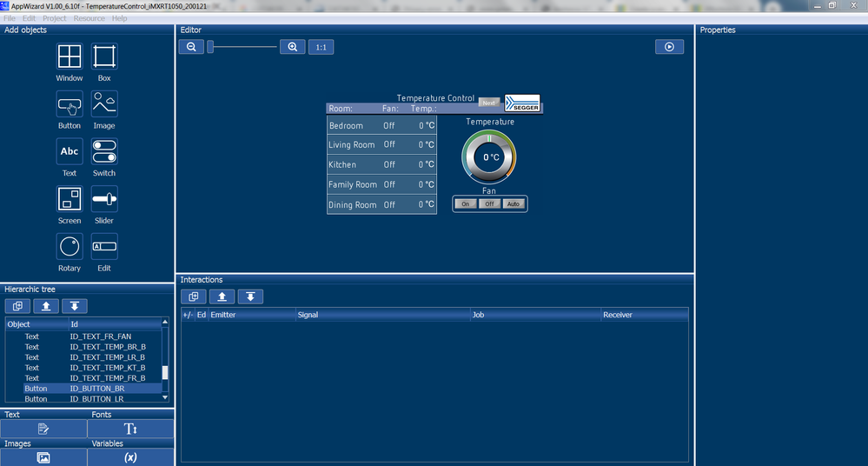868x466 pixels.
Task: Select the Box object icon
Action: pyautogui.click(x=104, y=57)
